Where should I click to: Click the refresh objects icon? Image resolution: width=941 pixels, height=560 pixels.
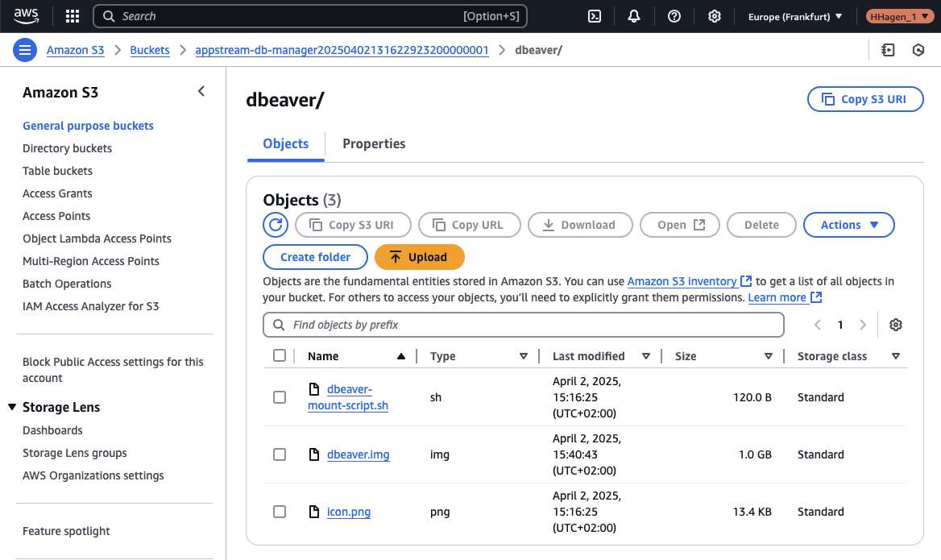tap(276, 225)
